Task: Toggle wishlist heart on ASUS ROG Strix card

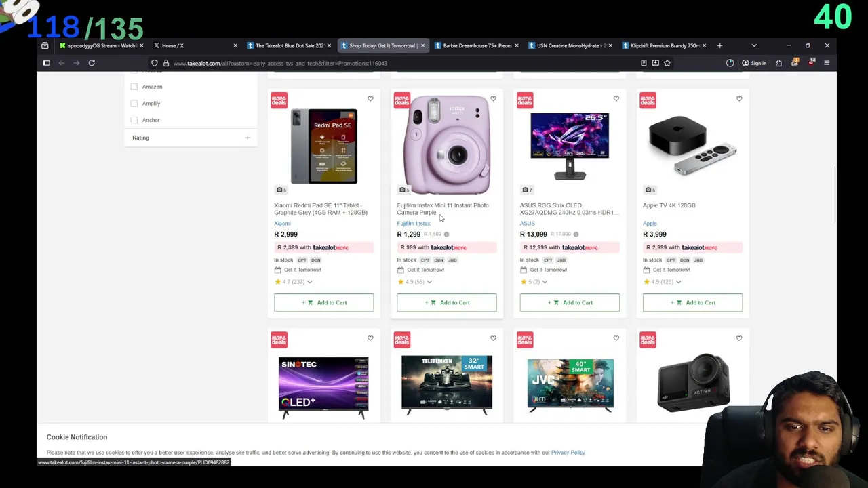Action: 616,99
